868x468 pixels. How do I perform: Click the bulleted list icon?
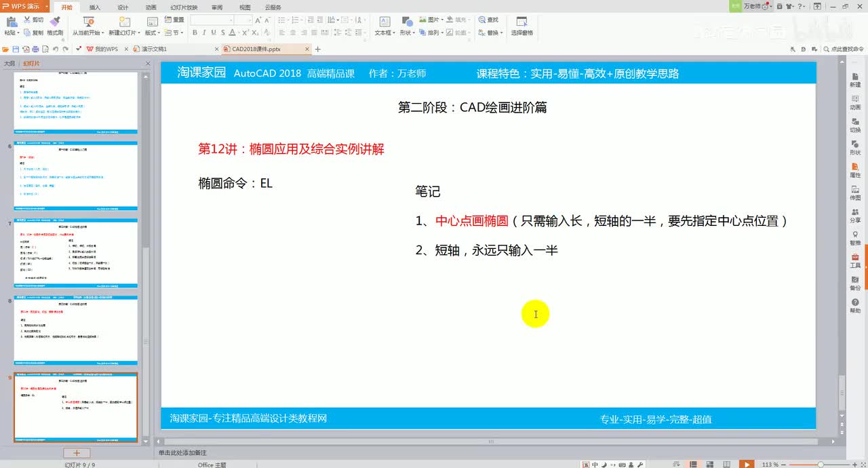coord(282,20)
